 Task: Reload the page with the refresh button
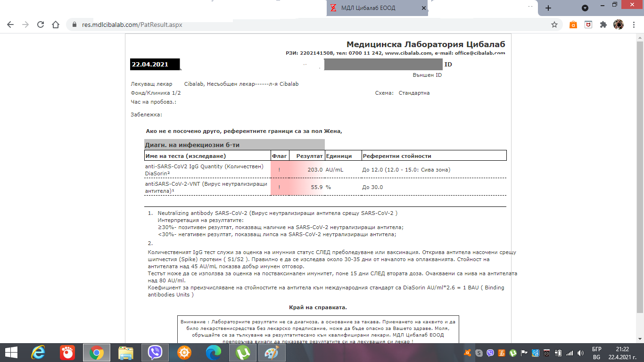tap(41, 25)
